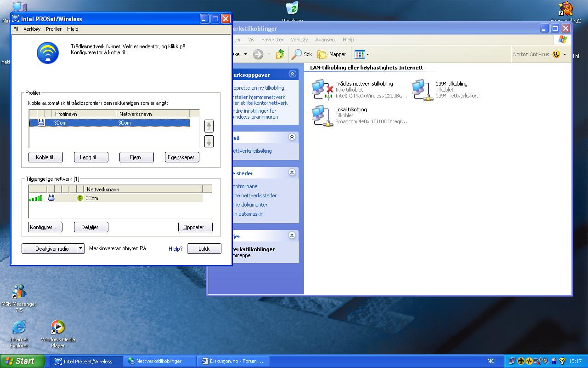Click the 802.11g band icon beside 3Com

point(80,198)
